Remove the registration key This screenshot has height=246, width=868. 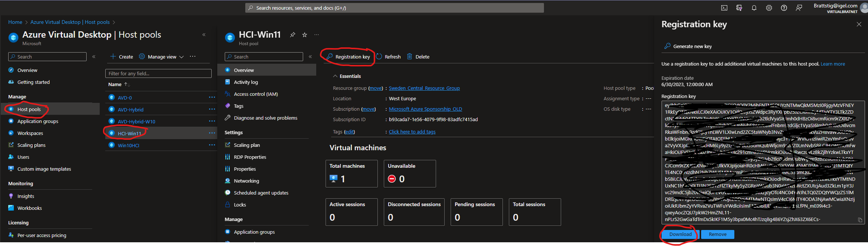(718, 234)
